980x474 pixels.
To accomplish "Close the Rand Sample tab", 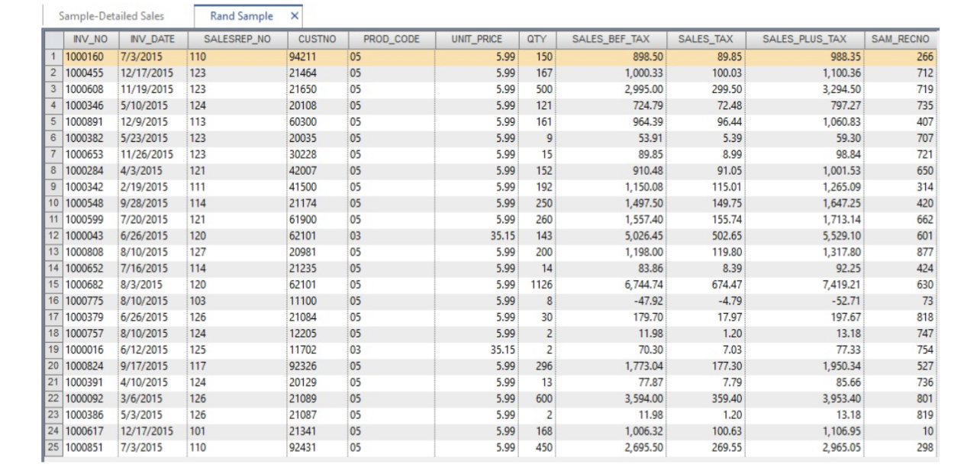I will tap(295, 16).
